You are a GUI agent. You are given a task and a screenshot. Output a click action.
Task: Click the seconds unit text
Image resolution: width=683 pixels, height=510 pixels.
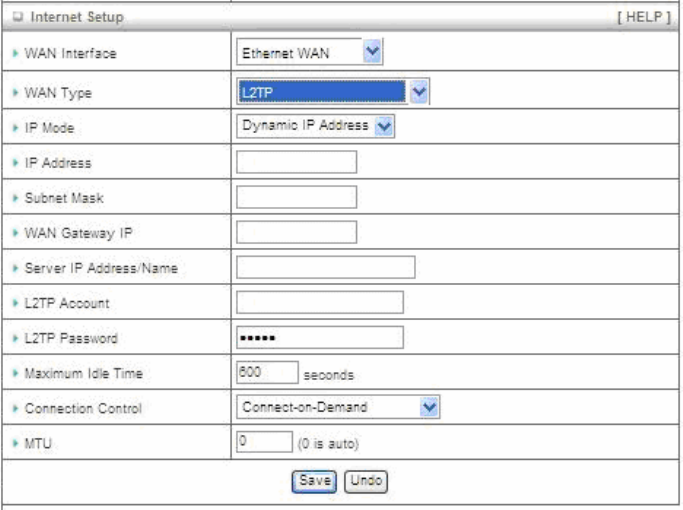[328, 375]
